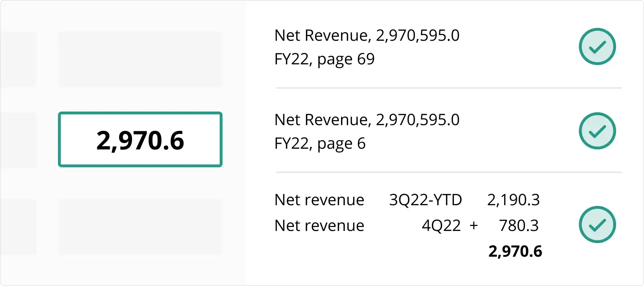Click the Net revenue label for 4Q22
The width and height of the screenshot is (644, 286).
[319, 226]
